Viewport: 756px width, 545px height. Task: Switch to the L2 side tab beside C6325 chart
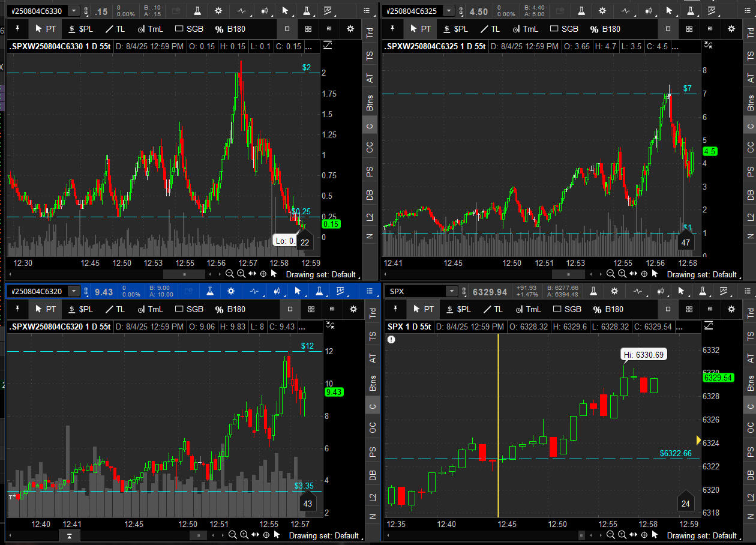tap(751, 217)
